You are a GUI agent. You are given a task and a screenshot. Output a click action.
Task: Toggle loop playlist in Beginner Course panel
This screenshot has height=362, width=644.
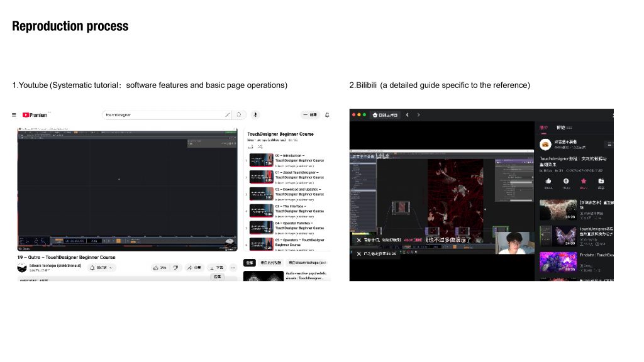(250, 146)
